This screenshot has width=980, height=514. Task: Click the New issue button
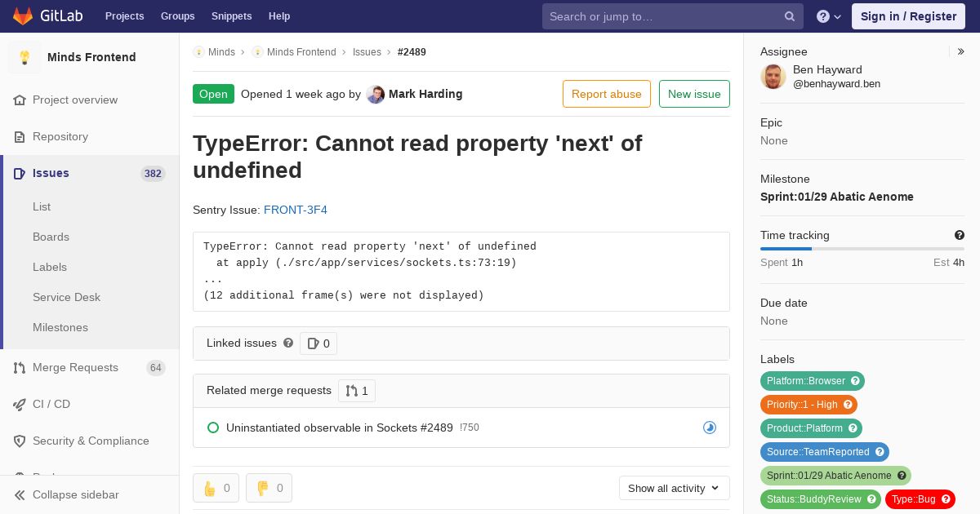pyautogui.click(x=694, y=94)
